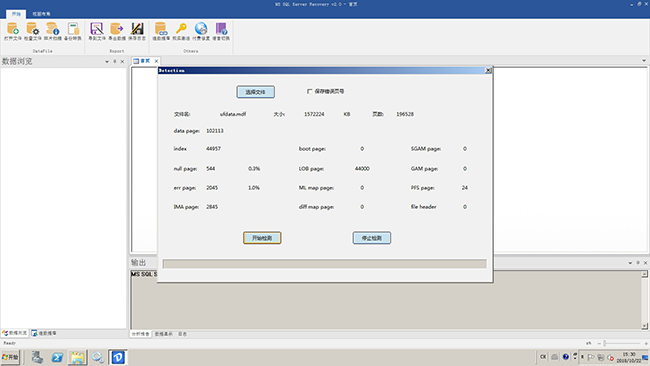Click the zoom out minus button
The width and height of the screenshot is (650, 366).
[599, 343]
